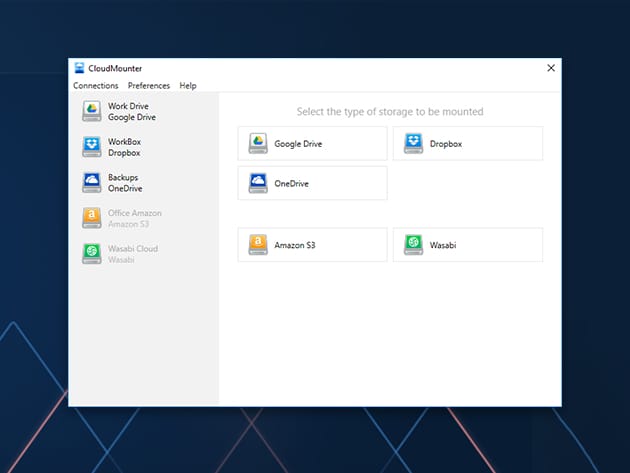
Task: Select the Work Drive connection label
Action: pos(128,106)
